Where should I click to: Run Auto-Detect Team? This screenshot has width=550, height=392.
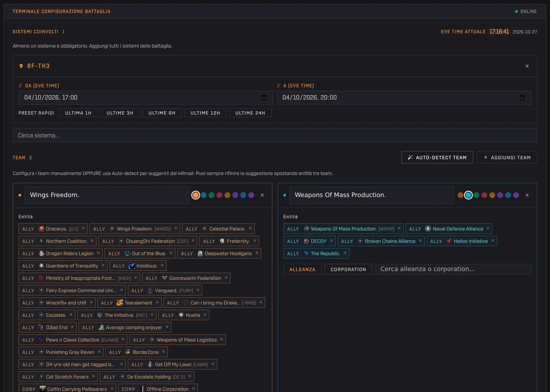(x=437, y=157)
